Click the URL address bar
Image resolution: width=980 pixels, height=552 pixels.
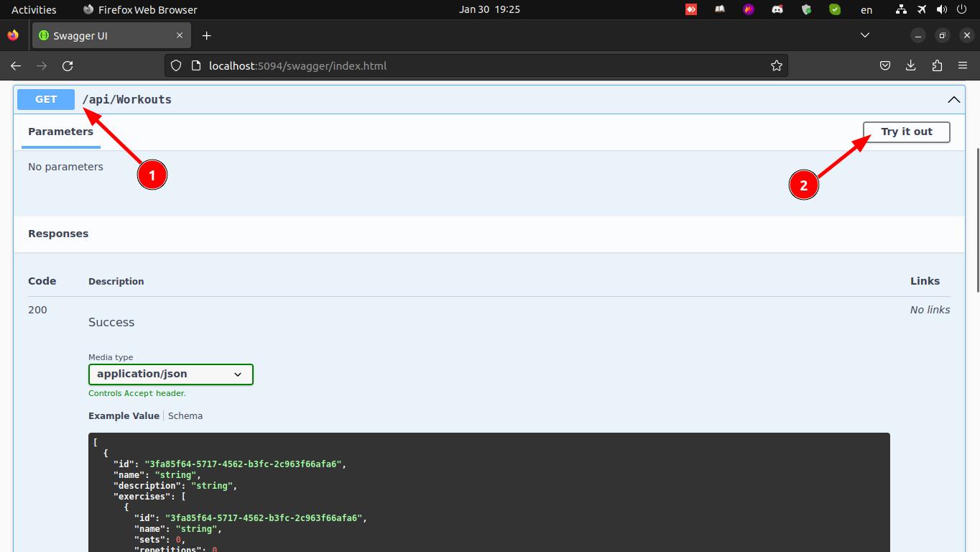474,66
